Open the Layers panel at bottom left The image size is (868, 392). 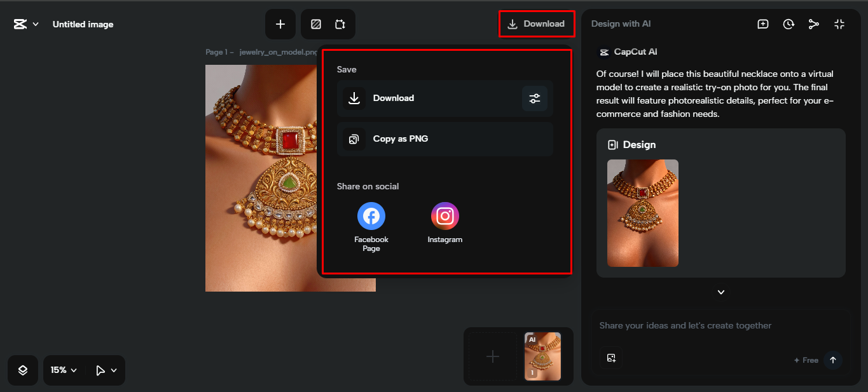(22, 370)
